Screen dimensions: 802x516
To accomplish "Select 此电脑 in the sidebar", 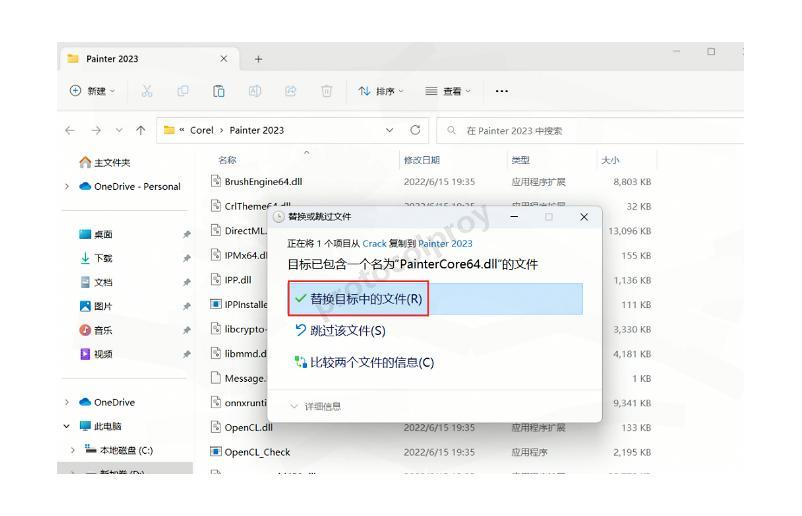I will click(101, 426).
